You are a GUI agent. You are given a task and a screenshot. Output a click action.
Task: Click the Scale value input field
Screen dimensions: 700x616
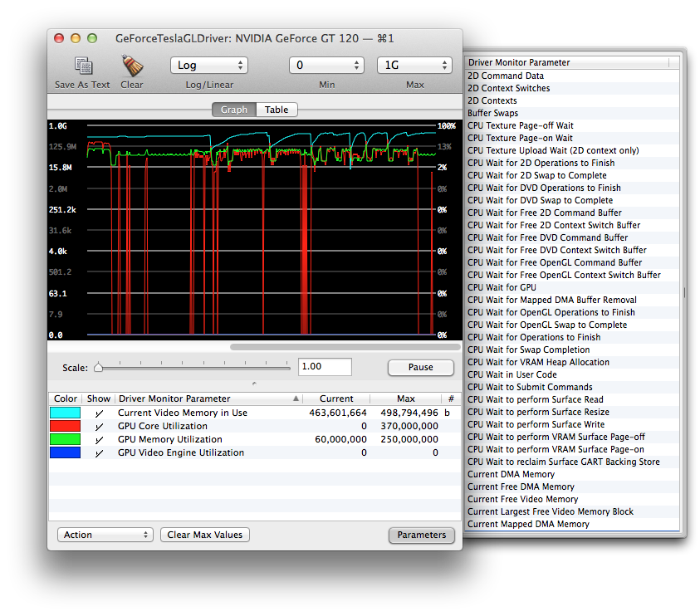[325, 366]
